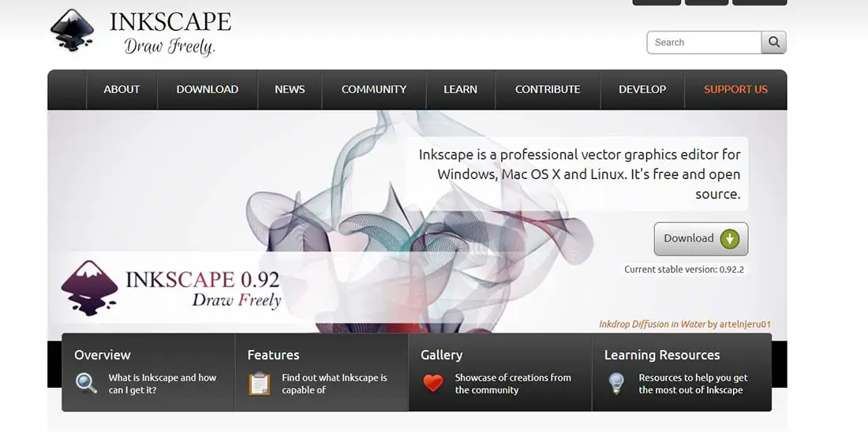Click the magnifier icon under Overview

(86, 383)
